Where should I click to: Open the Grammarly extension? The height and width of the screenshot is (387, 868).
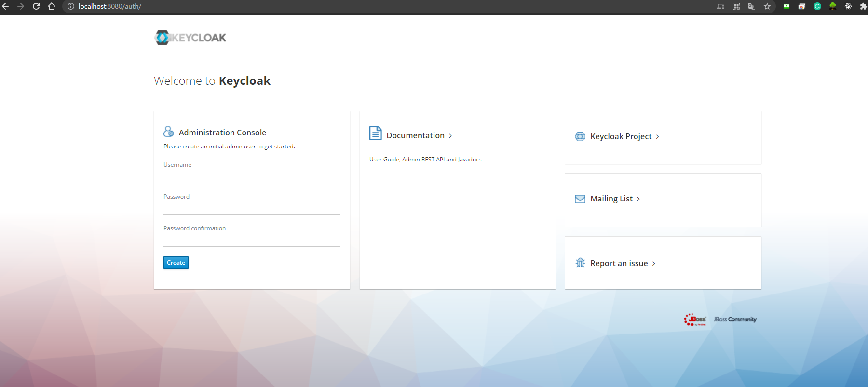817,6
